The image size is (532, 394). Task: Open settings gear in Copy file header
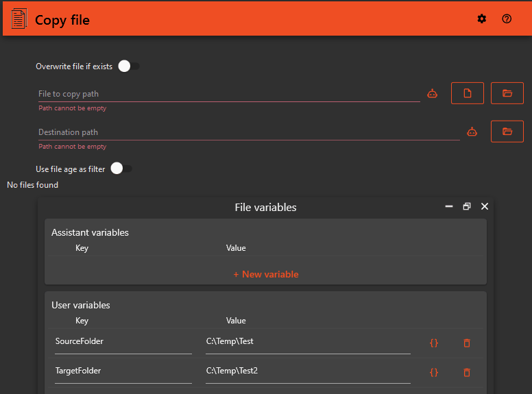coord(482,19)
